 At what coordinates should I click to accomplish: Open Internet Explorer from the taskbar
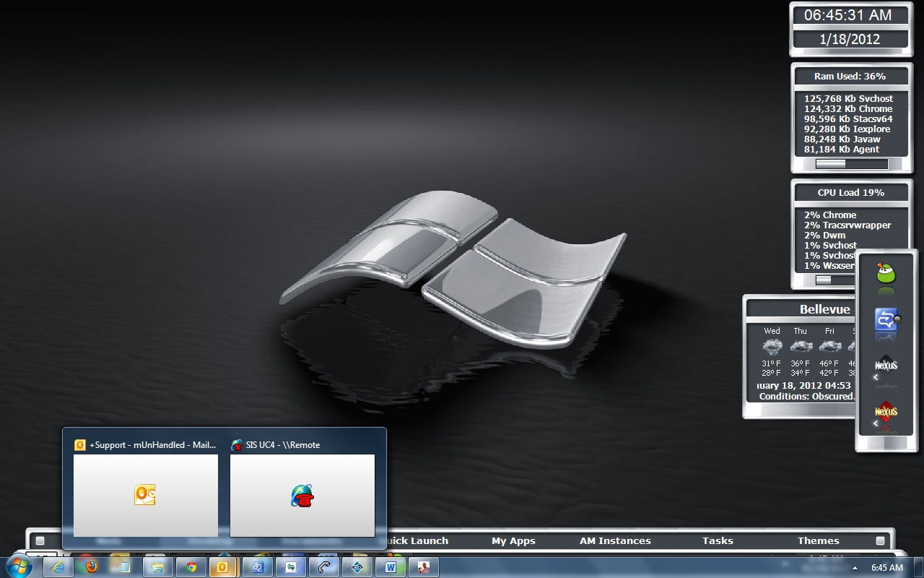[58, 567]
